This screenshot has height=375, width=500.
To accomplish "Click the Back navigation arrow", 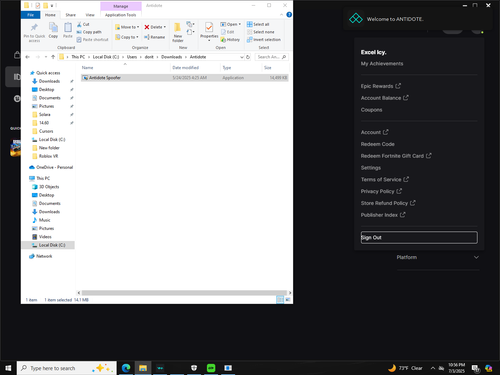I will click(28, 57).
